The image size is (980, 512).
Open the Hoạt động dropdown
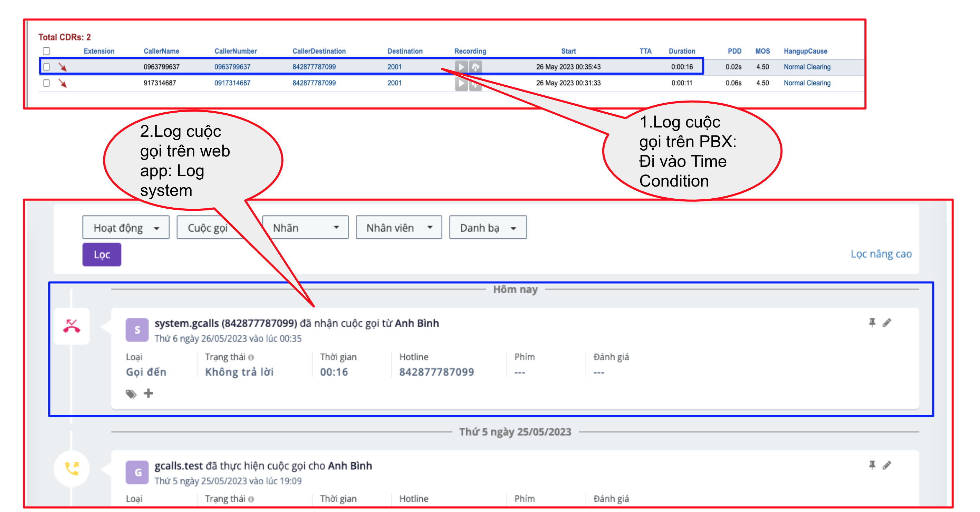(x=126, y=228)
